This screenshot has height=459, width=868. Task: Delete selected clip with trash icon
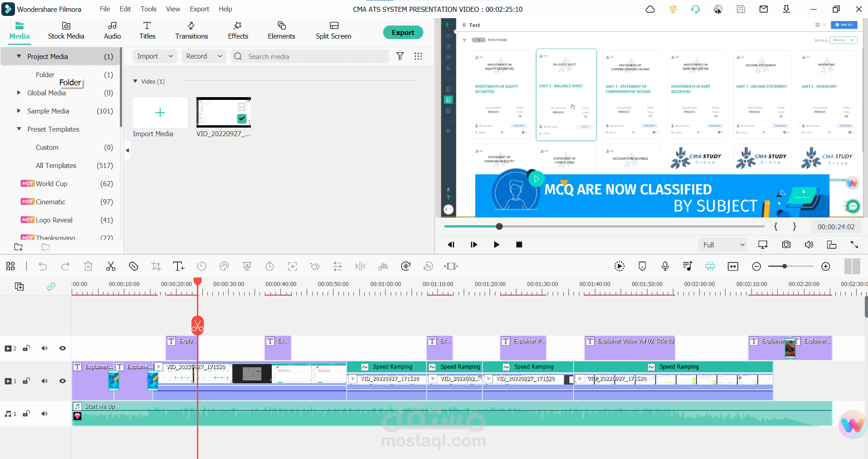88,267
